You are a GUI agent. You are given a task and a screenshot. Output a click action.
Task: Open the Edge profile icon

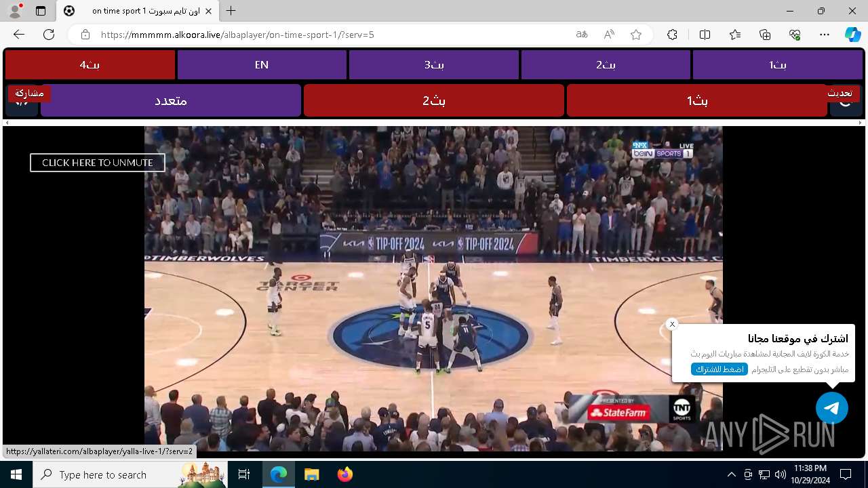15,11
